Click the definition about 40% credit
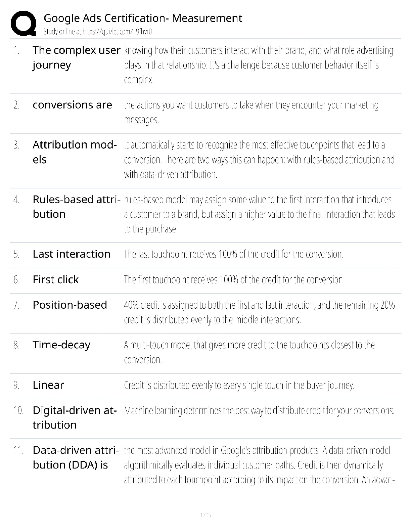Image resolution: width=411 pixels, height=532 pixels. (259, 312)
